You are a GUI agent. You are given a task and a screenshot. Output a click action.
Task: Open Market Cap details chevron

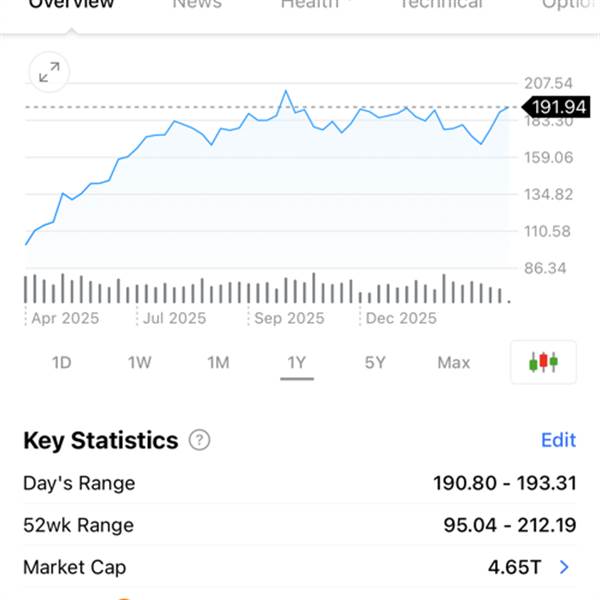[565, 567]
